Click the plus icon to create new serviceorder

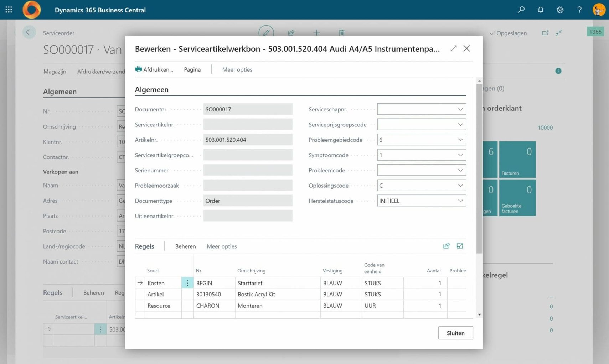pyautogui.click(x=316, y=33)
